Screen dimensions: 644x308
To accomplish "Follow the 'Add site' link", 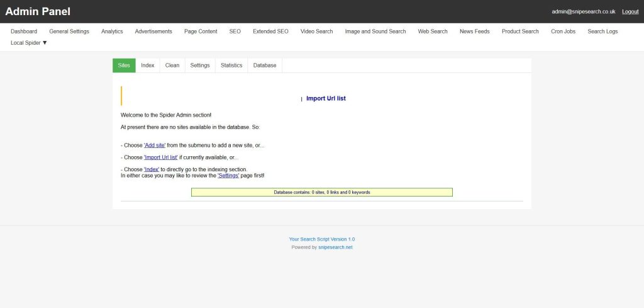I will coord(155,145).
